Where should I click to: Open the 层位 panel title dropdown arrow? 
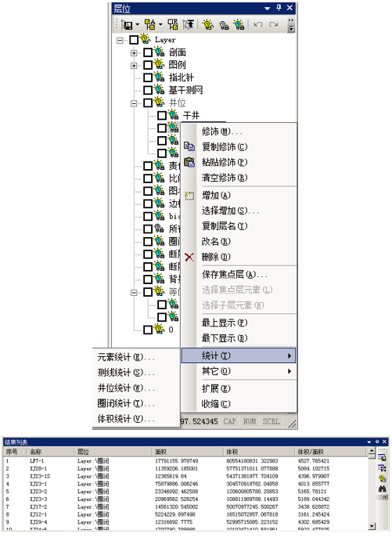coord(268,8)
